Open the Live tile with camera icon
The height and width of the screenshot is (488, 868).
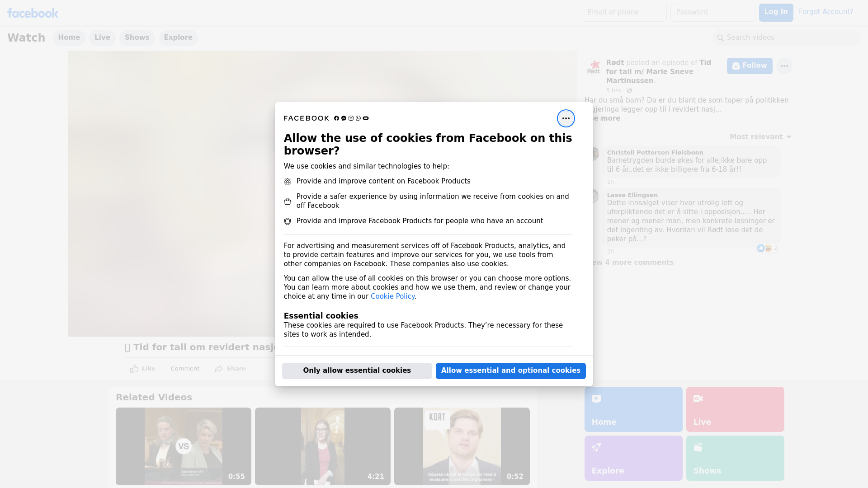[x=735, y=409]
